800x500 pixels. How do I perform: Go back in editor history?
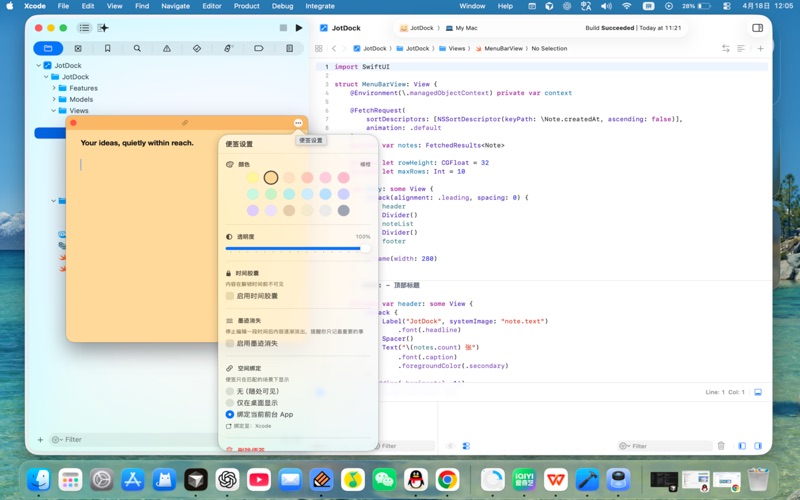[334, 48]
